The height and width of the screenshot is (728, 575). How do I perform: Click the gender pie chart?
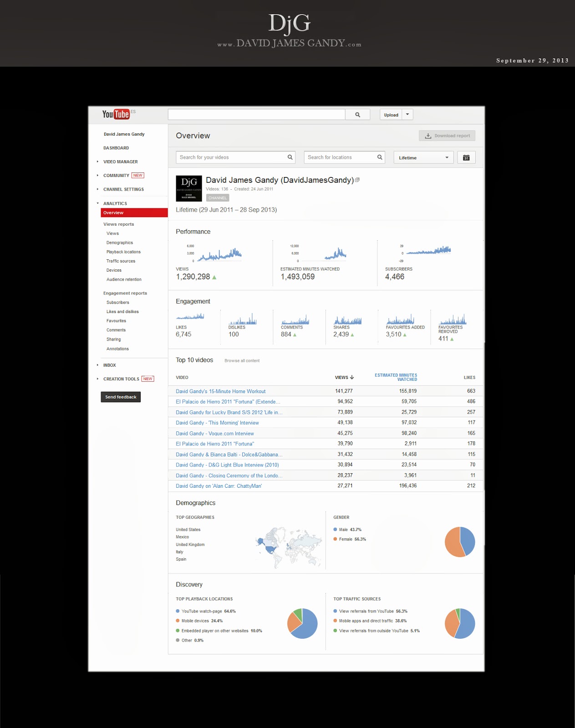click(x=460, y=541)
